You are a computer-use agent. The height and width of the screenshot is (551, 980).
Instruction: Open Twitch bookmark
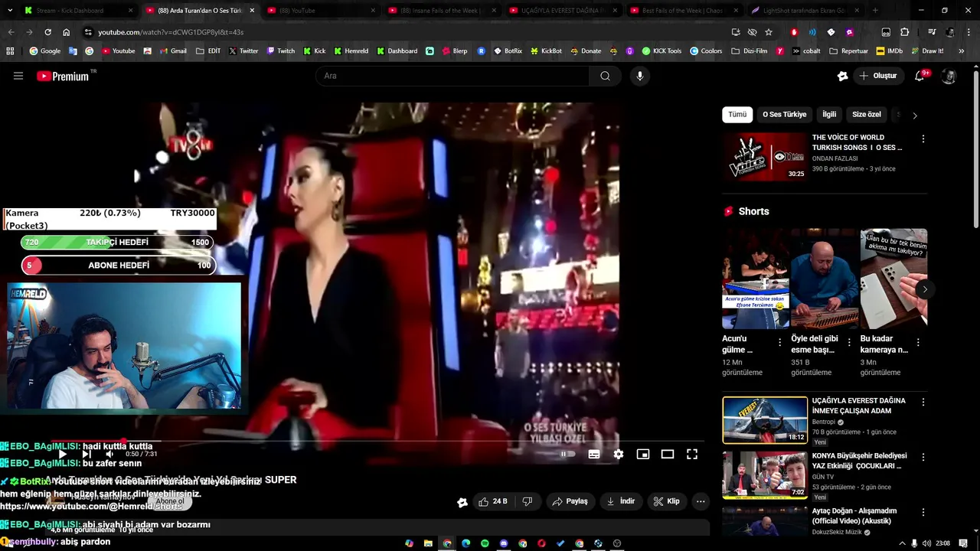coord(280,51)
